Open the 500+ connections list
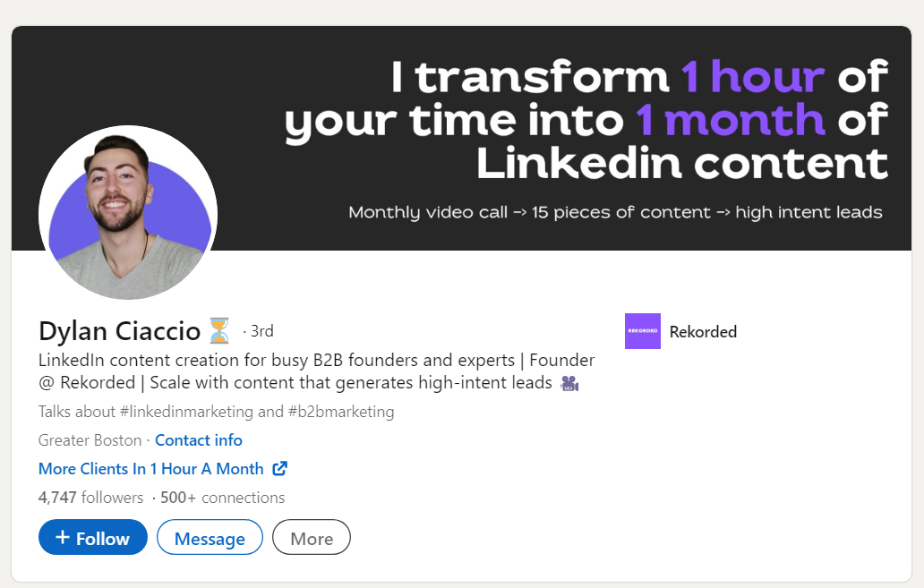The height and width of the screenshot is (588, 924). [x=223, y=497]
